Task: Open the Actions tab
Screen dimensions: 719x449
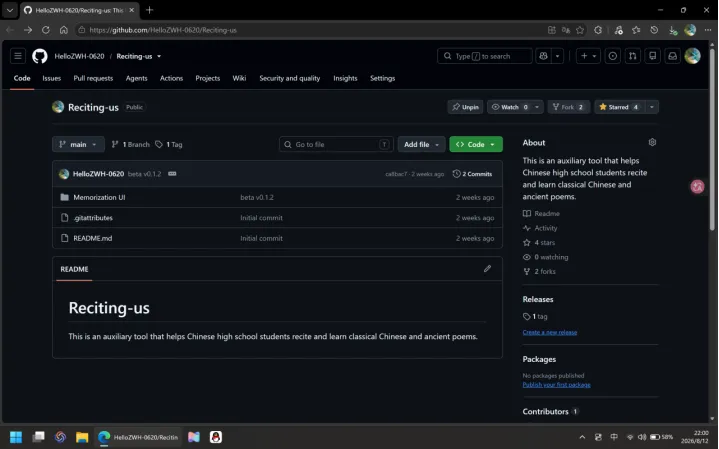Action: click(x=171, y=78)
